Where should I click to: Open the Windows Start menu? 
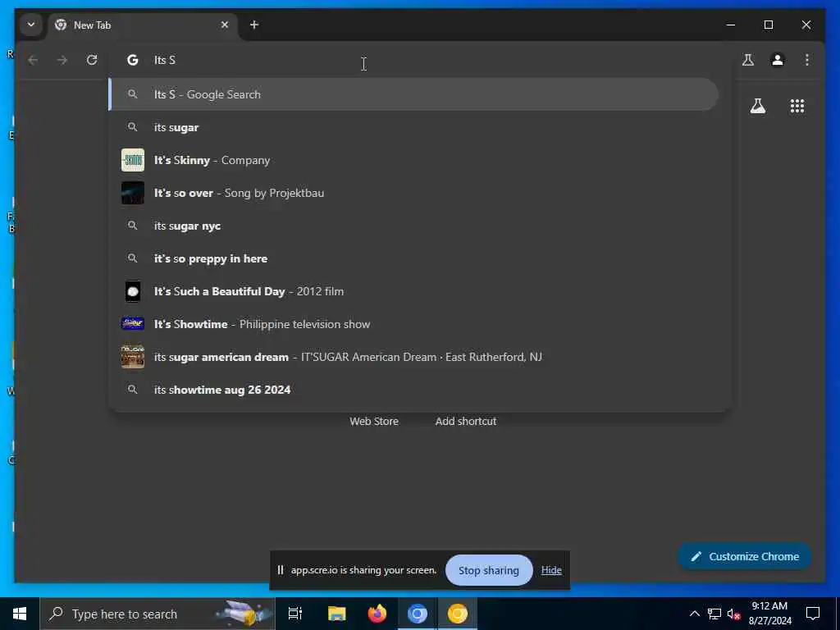click(x=20, y=614)
